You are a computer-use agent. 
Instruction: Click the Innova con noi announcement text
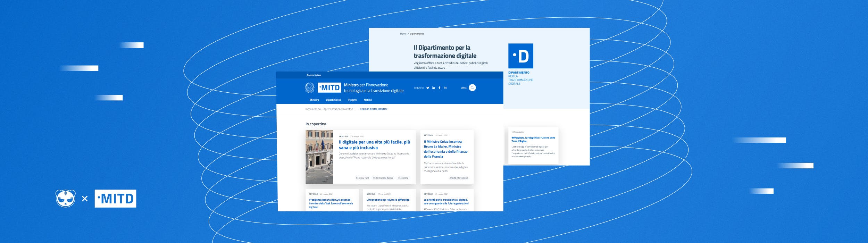point(329,109)
